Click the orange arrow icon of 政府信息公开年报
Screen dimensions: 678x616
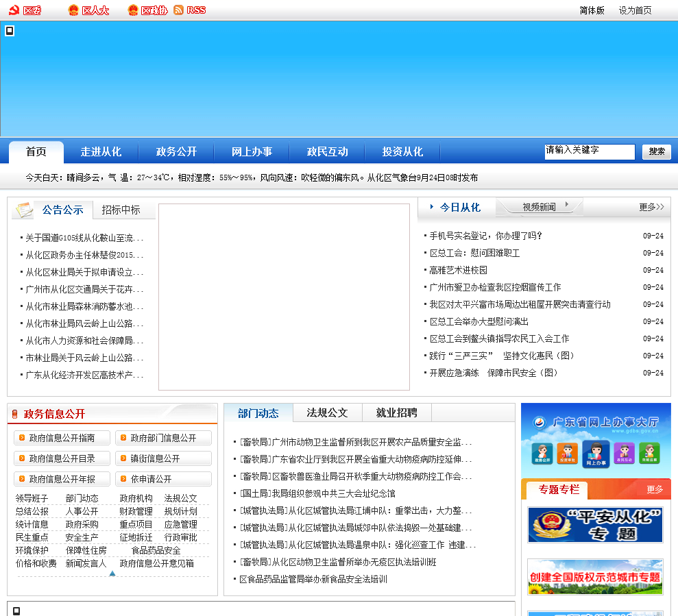pos(22,478)
